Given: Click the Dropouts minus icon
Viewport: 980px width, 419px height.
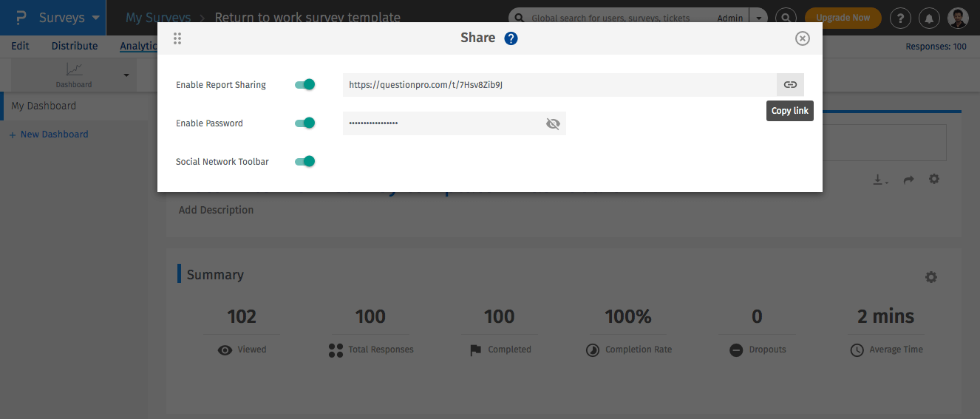Looking at the screenshot, I should pyautogui.click(x=736, y=350).
